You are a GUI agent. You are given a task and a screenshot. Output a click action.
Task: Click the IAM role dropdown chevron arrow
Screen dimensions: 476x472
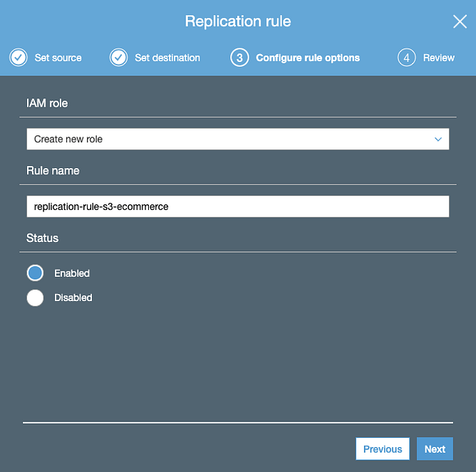point(438,140)
